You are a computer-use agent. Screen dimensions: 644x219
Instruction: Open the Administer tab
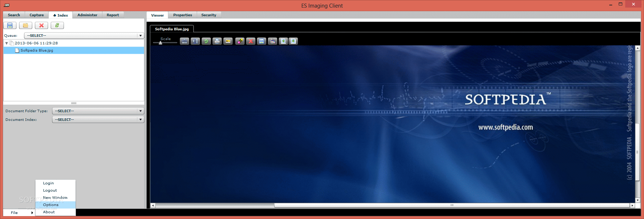pyautogui.click(x=87, y=15)
